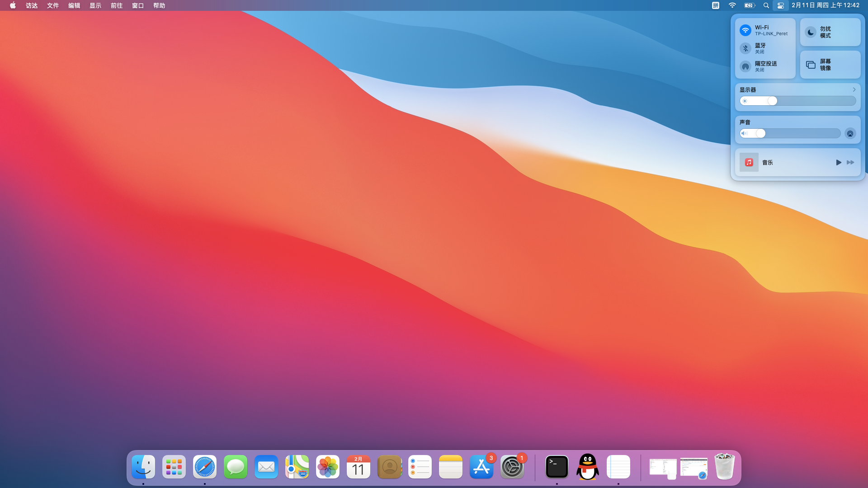Launch QQ penguin app in Dock
868x488 pixels.
[587, 467]
